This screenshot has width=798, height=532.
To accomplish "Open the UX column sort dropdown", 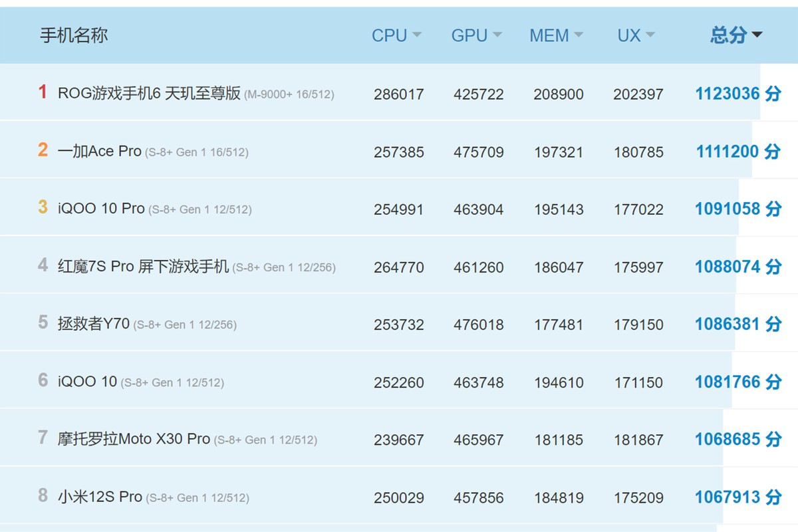I will point(650,35).
